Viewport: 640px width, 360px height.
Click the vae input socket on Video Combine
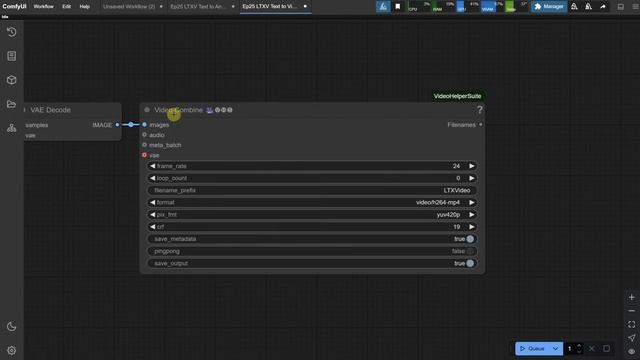click(144, 155)
